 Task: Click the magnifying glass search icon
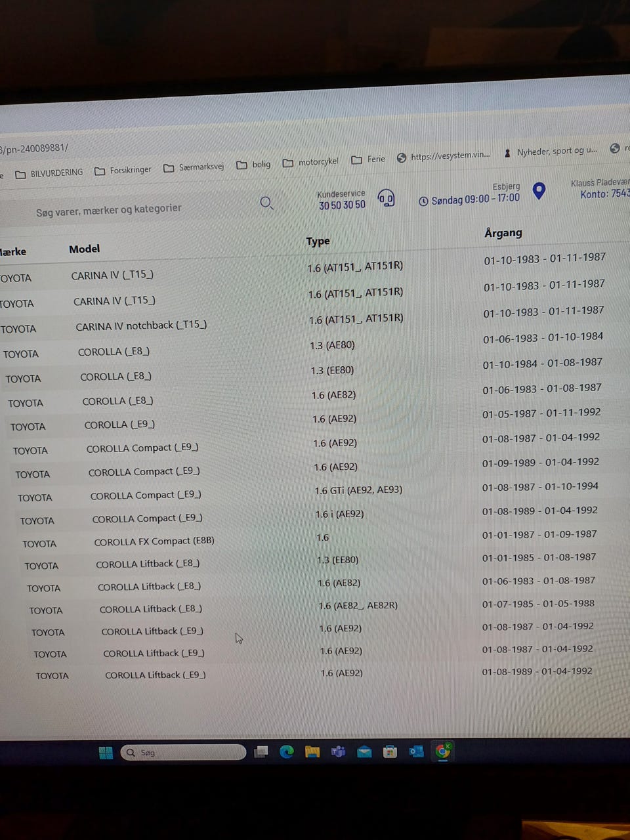coord(266,203)
